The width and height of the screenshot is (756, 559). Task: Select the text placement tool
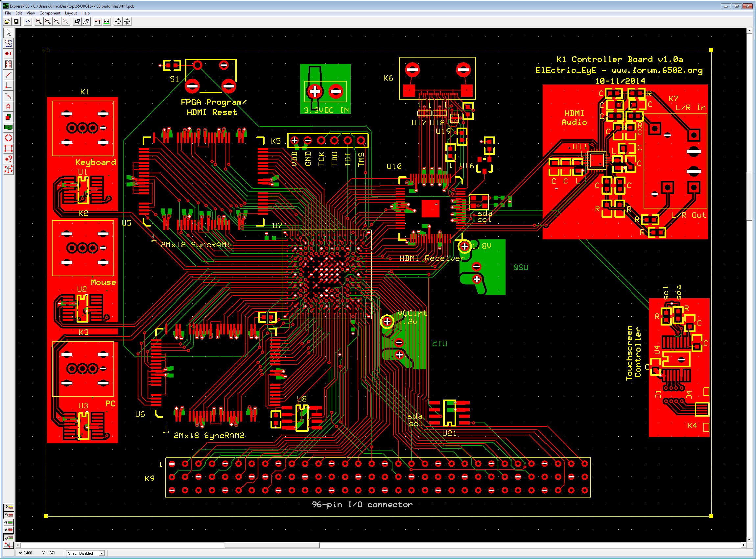pyautogui.click(x=9, y=107)
